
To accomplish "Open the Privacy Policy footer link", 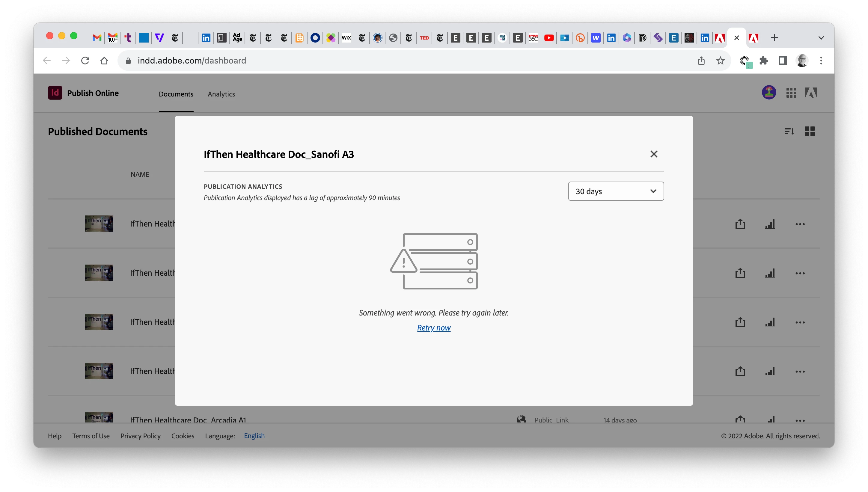I will tap(140, 436).
